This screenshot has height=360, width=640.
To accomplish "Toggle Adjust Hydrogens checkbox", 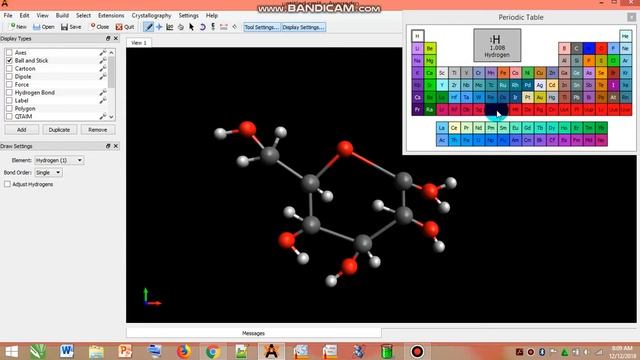I will (x=7, y=184).
